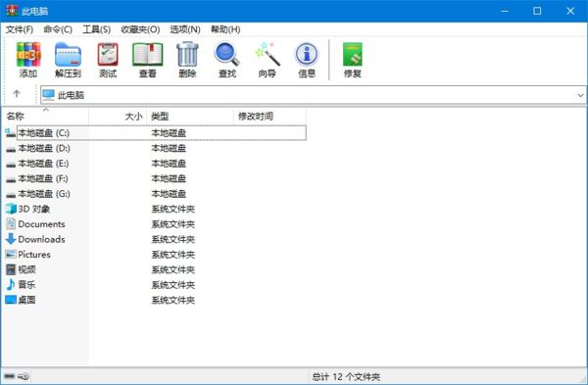The height and width of the screenshot is (385, 588).
Task: Sort by 类型 column header
Action: point(190,117)
